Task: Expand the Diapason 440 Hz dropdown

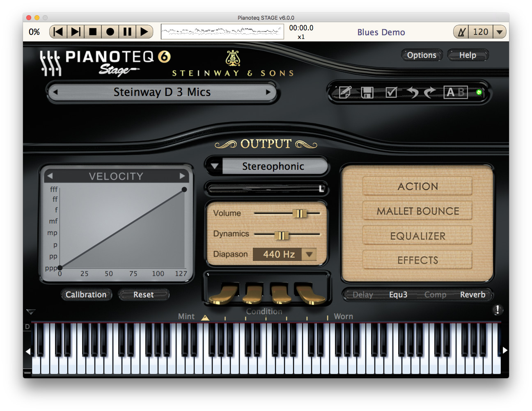Action: [x=309, y=254]
